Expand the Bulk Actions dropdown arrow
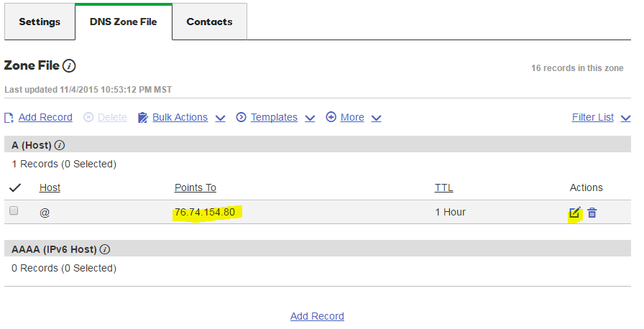The image size is (644, 329). [x=220, y=118]
